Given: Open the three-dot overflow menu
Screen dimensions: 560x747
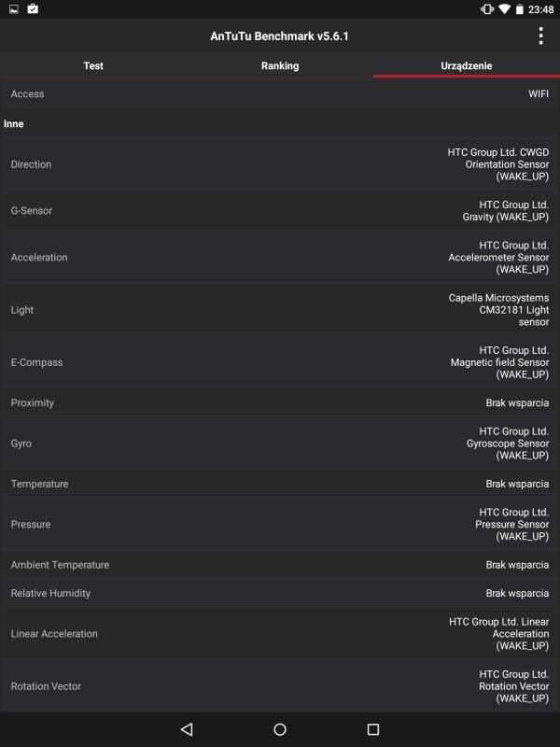Looking at the screenshot, I should point(540,35).
